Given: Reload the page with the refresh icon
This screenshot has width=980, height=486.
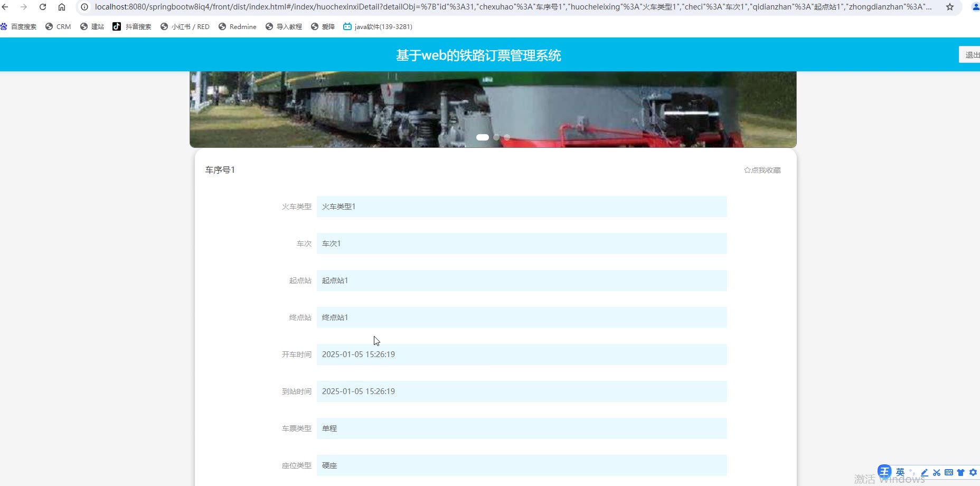Looking at the screenshot, I should 43,7.
